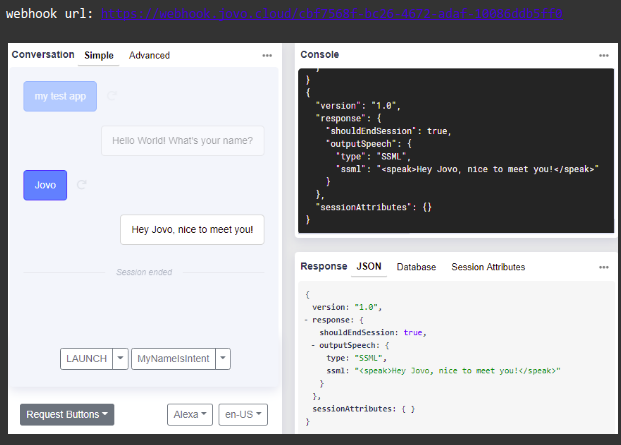The height and width of the screenshot is (445, 621).
Task: Open the Conversation panel three-dot menu
Action: [267, 55]
